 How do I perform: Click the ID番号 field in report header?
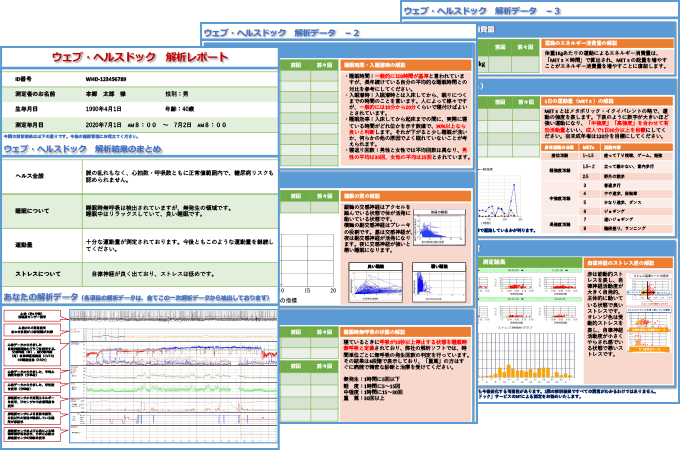click(x=20, y=76)
